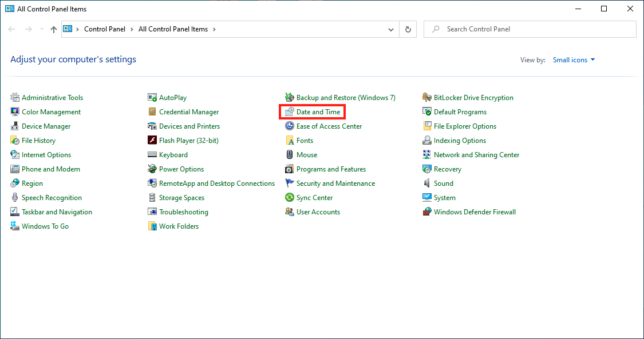The width and height of the screenshot is (644, 339).
Task: Click the Phone and Modem icon
Action: pyautogui.click(x=15, y=169)
